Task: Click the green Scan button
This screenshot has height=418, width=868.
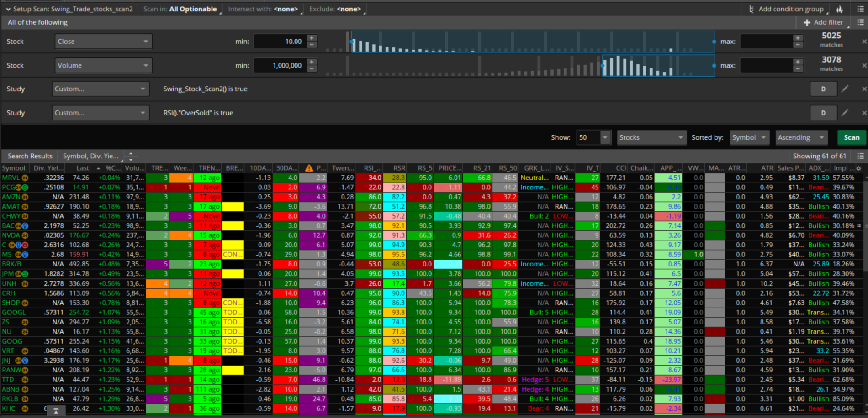Action: (x=851, y=137)
